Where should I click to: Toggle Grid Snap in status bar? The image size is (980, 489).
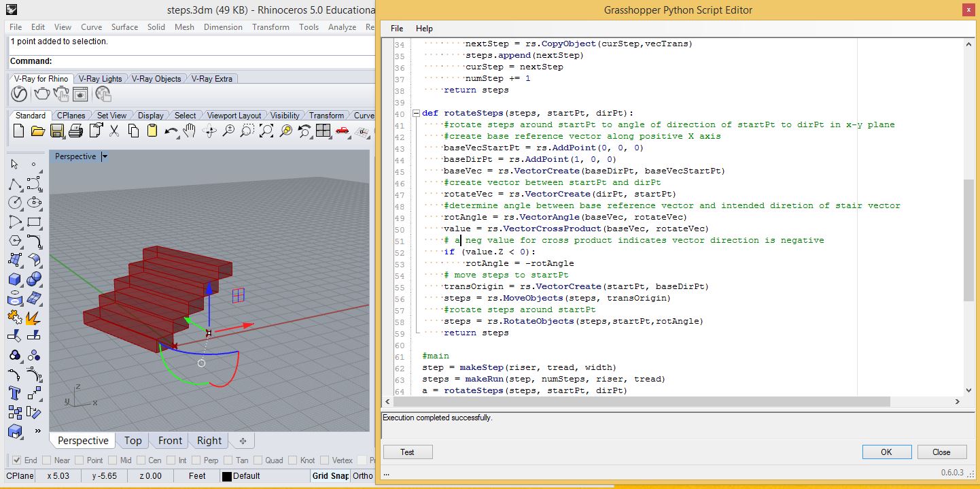coord(330,476)
